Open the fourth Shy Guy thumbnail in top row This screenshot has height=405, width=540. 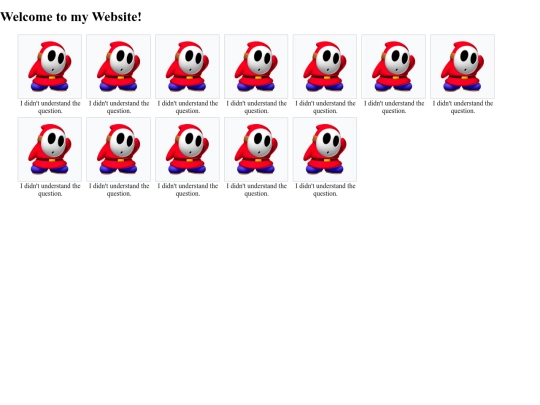tap(256, 66)
